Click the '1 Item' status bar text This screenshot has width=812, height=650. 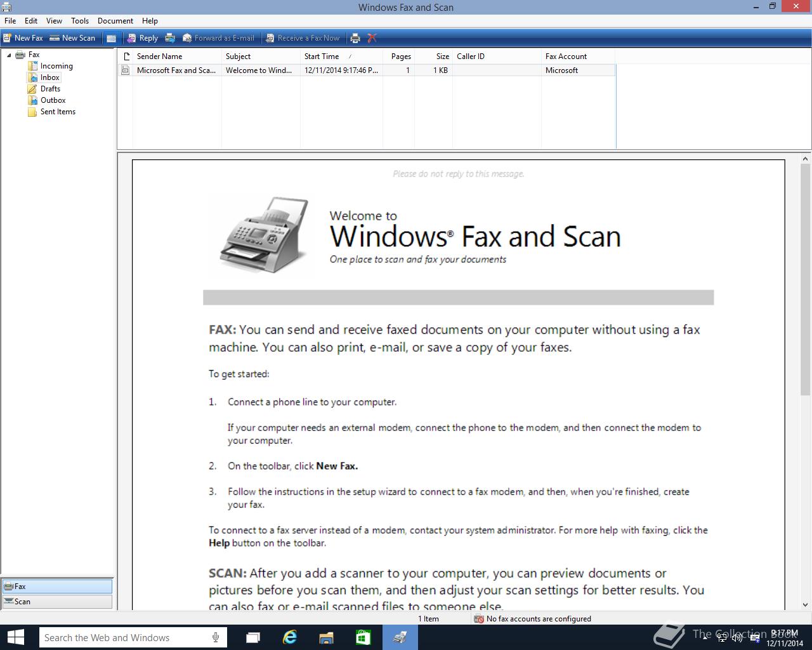(428, 619)
